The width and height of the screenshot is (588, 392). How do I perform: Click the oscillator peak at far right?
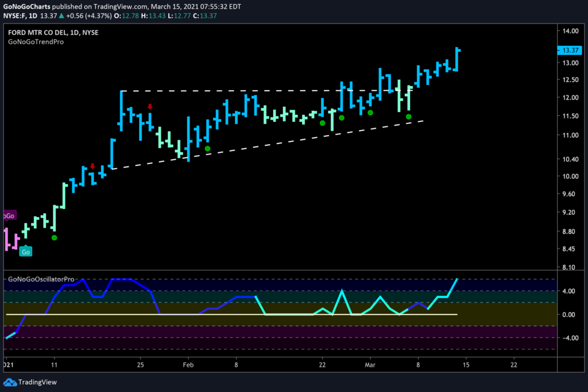[457, 279]
